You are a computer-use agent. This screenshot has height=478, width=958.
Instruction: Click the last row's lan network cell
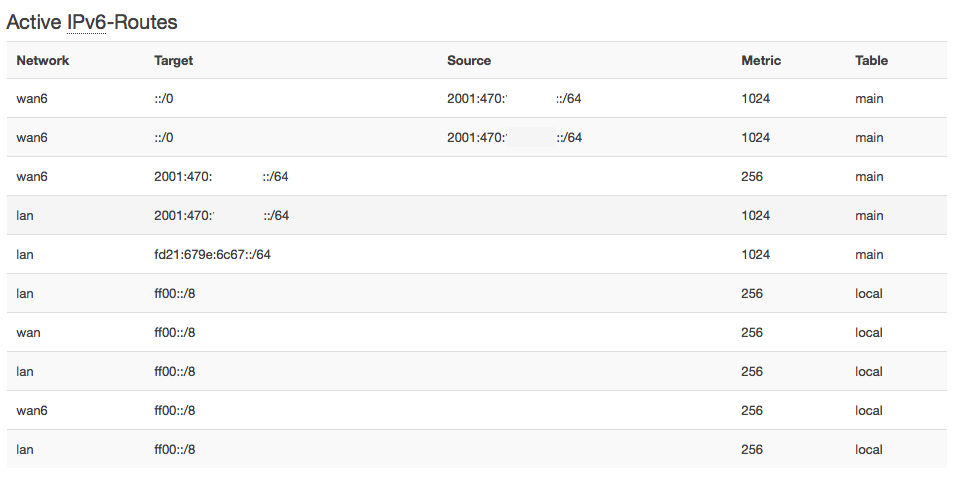(x=25, y=449)
